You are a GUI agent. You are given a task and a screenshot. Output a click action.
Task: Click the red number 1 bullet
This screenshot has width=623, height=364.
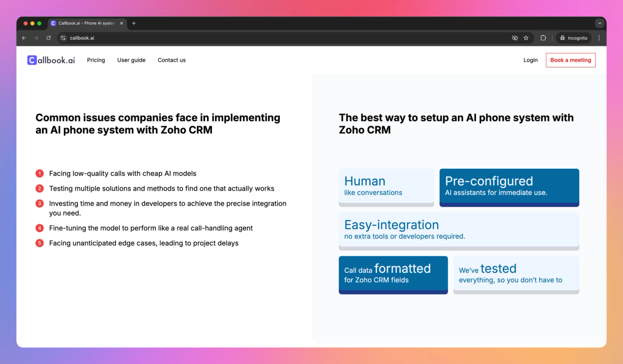click(x=39, y=173)
